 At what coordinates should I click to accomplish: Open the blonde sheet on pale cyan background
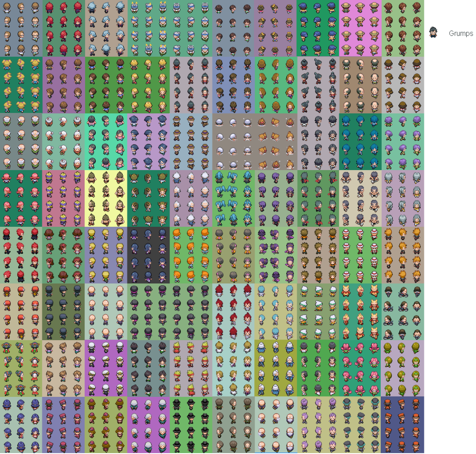[x=233, y=368]
